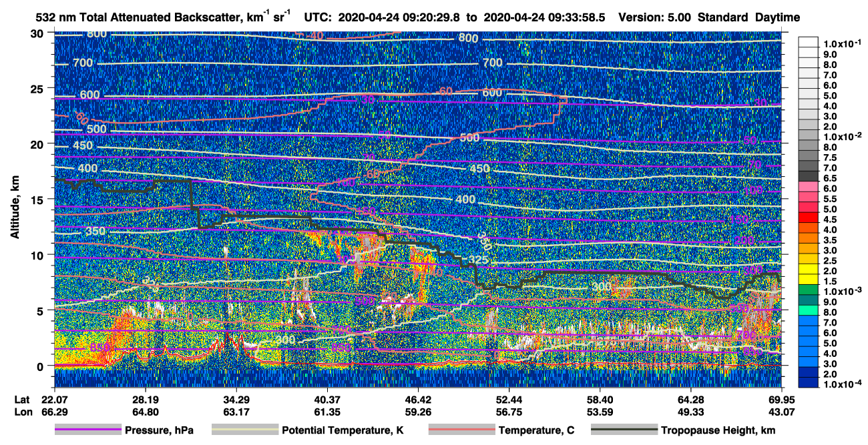Click the latitude value '64.28'
Screen dimensions: 868x445
[691, 400]
